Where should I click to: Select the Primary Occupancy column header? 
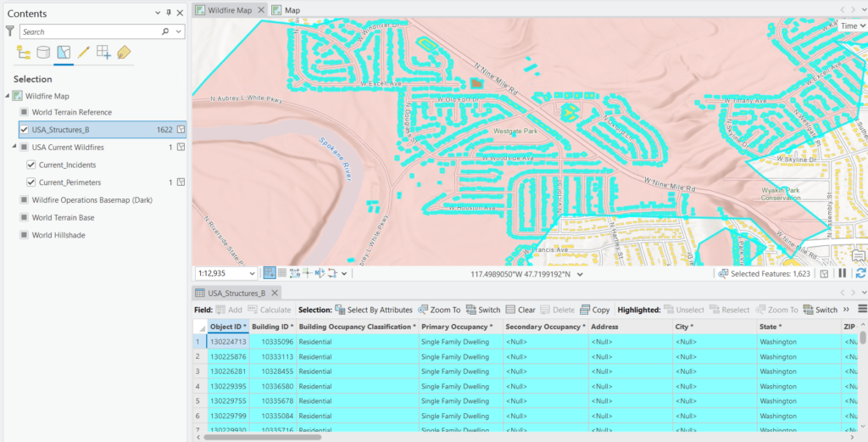[460, 327]
